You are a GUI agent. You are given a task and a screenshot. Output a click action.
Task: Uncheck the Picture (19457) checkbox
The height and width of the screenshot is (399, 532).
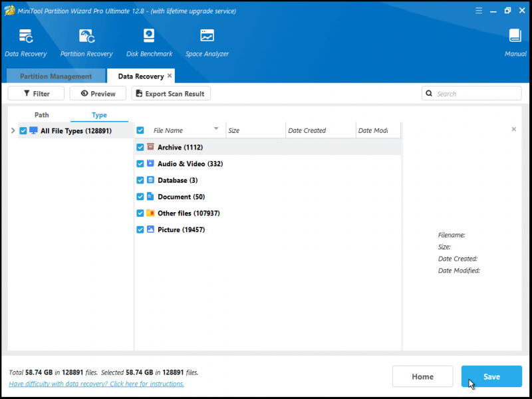[x=140, y=229]
